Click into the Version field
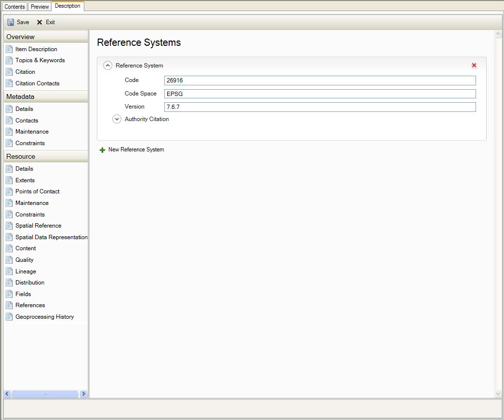Viewport: 504px width, 420px height. 319,107
